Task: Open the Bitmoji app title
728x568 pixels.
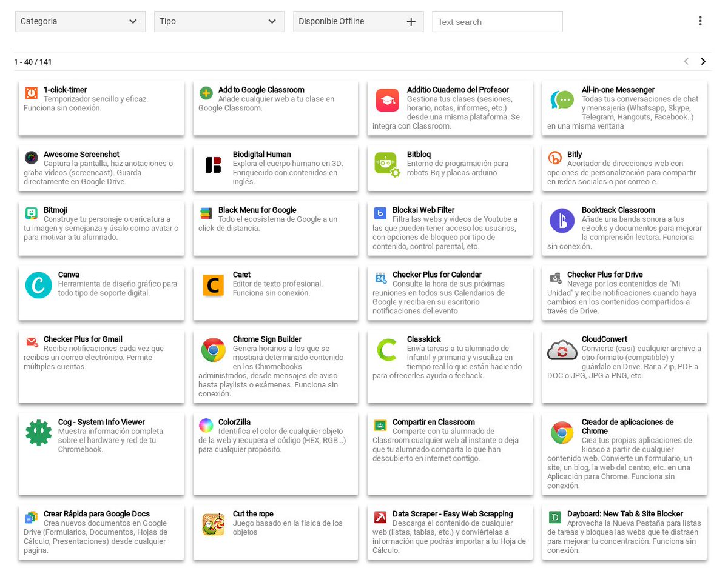Action: tap(56, 210)
